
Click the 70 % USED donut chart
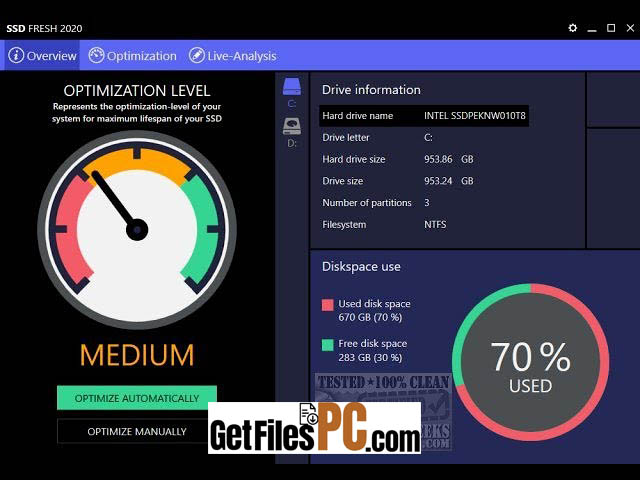pos(530,362)
